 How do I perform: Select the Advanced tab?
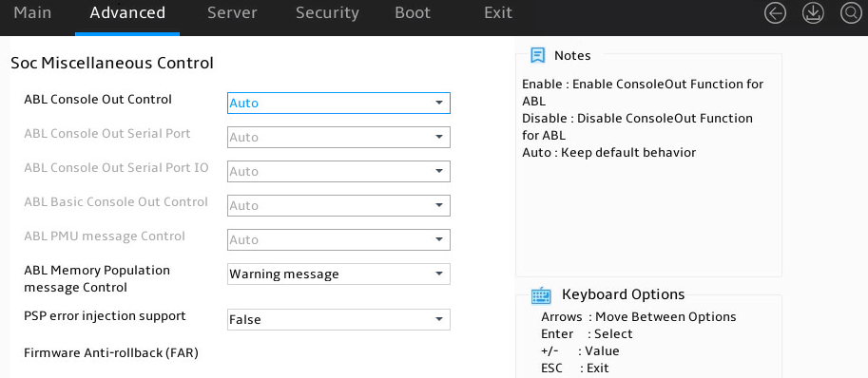click(127, 13)
